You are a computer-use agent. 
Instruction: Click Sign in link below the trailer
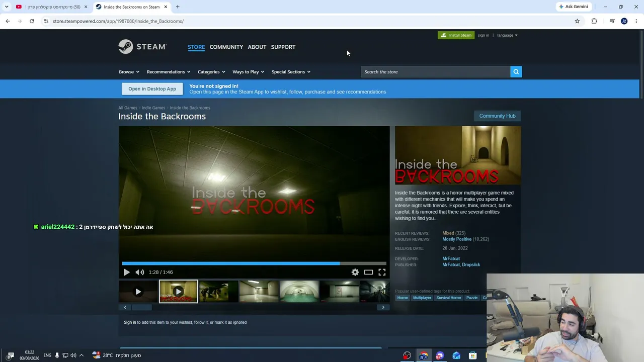pyautogui.click(x=130, y=322)
